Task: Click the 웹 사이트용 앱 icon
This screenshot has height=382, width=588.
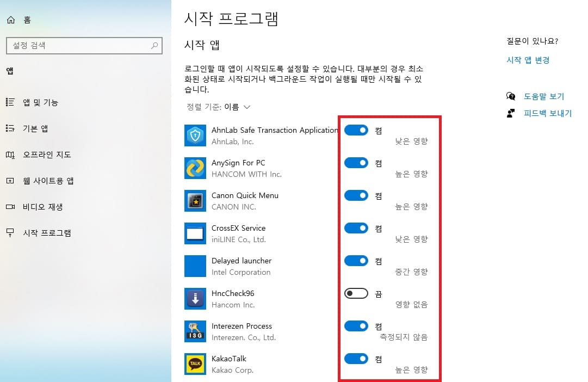Action: (x=10, y=181)
